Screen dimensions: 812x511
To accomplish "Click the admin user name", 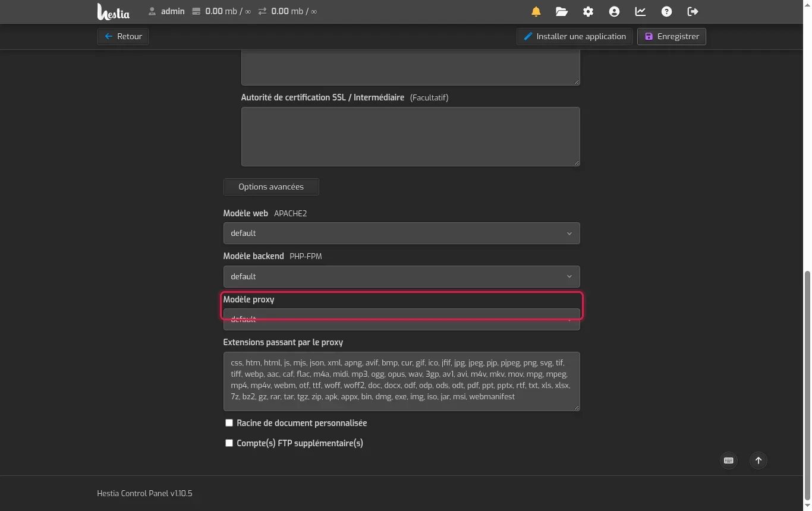I will (173, 11).
